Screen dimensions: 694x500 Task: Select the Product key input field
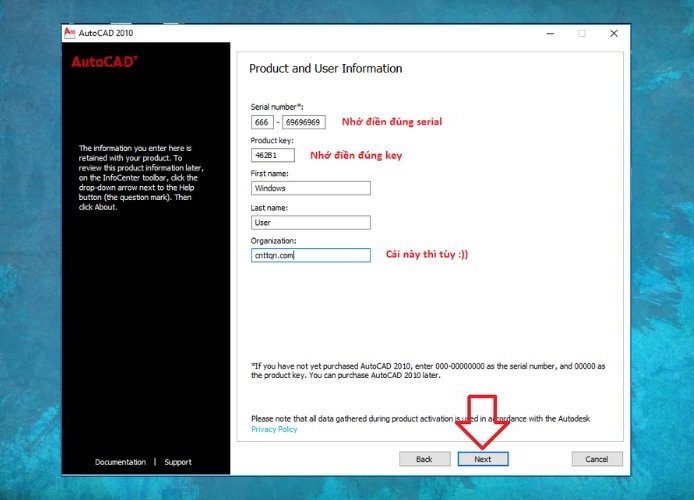point(272,156)
